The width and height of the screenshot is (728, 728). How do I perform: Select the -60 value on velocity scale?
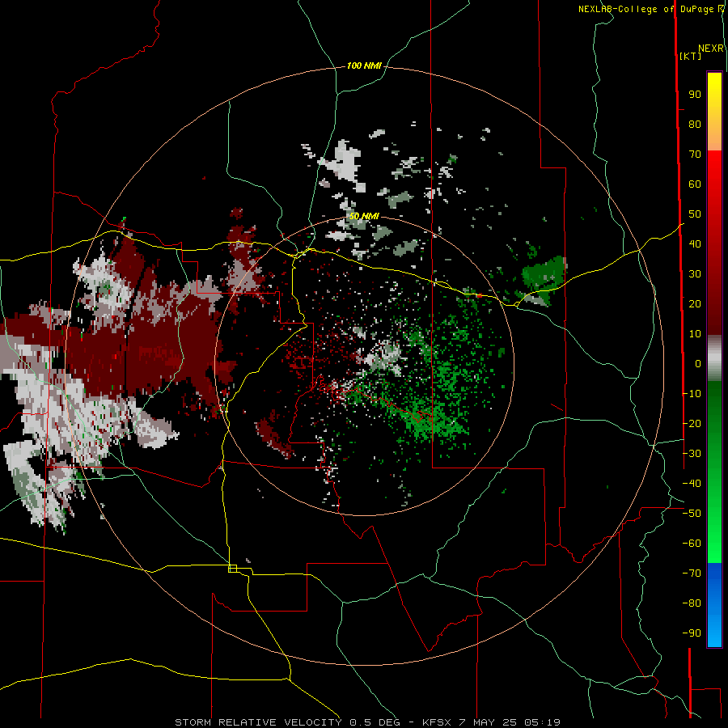(692, 544)
